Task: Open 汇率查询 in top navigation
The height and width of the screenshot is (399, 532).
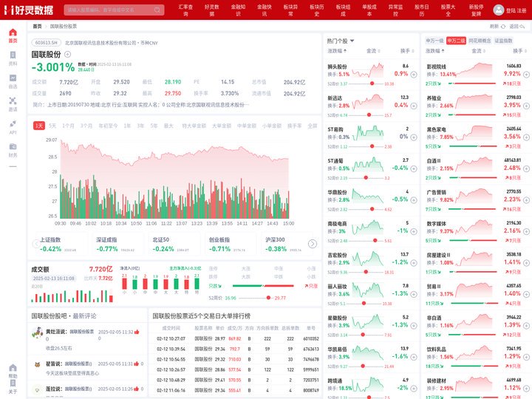Action: point(185,10)
